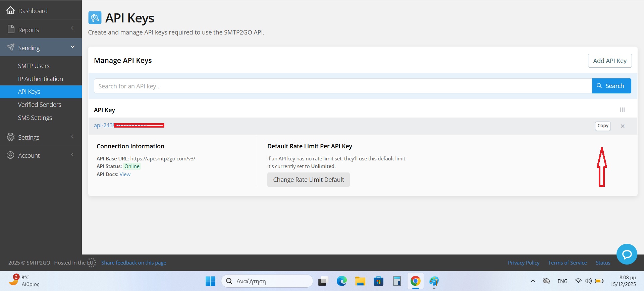644x291 pixels.
Task: Copy the API key
Action: [603, 126]
